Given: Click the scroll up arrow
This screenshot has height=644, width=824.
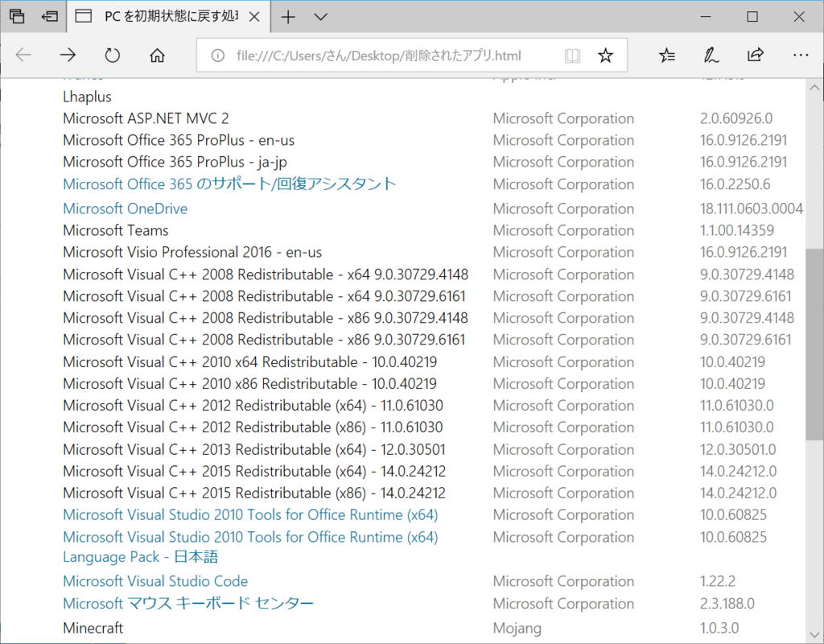Looking at the screenshot, I should (814, 88).
